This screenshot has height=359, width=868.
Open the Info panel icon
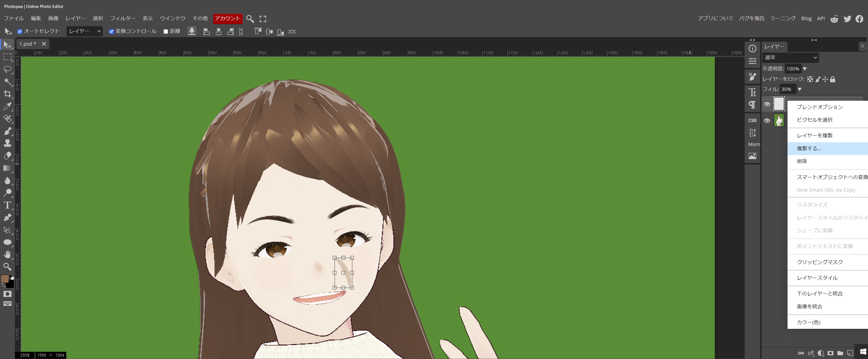tap(752, 49)
